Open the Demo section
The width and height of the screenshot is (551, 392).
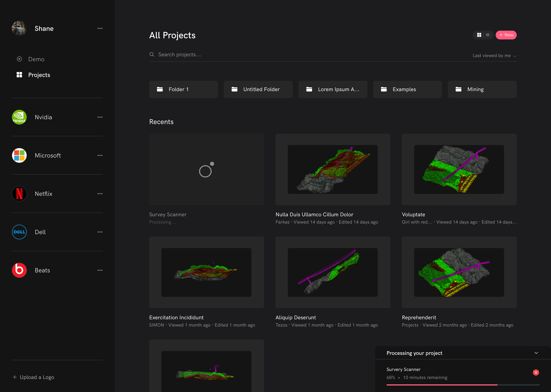pos(36,59)
